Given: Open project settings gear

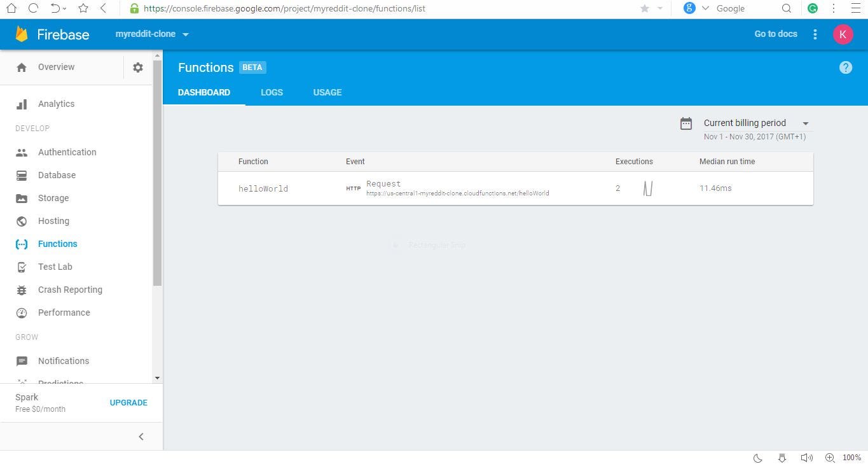Looking at the screenshot, I should point(137,67).
